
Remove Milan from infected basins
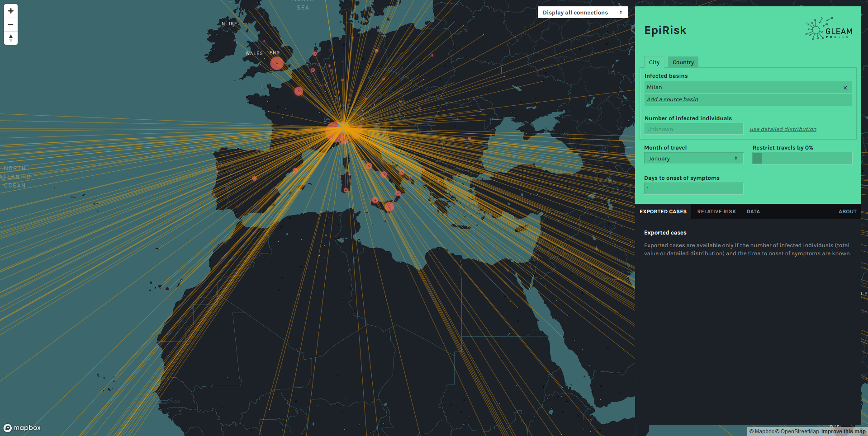click(x=845, y=88)
